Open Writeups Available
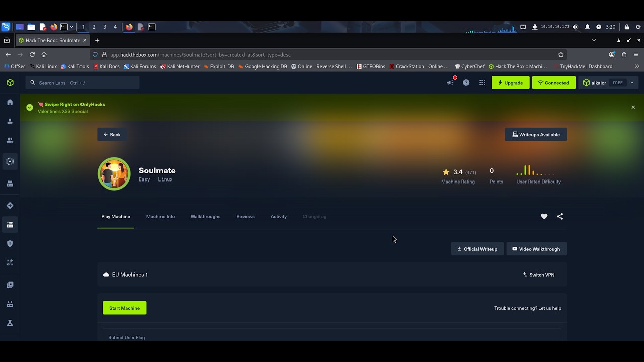This screenshot has height=362, width=644. 536,134
